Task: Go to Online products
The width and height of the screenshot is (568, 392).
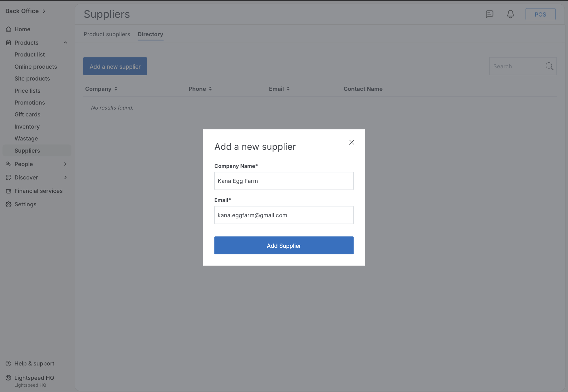Action: click(36, 67)
